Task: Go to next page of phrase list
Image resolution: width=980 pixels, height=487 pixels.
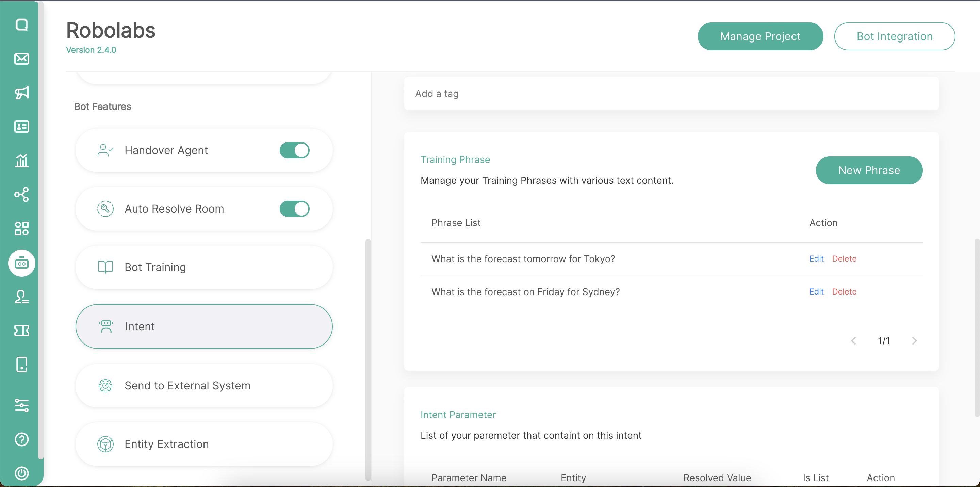Action: 914,341
